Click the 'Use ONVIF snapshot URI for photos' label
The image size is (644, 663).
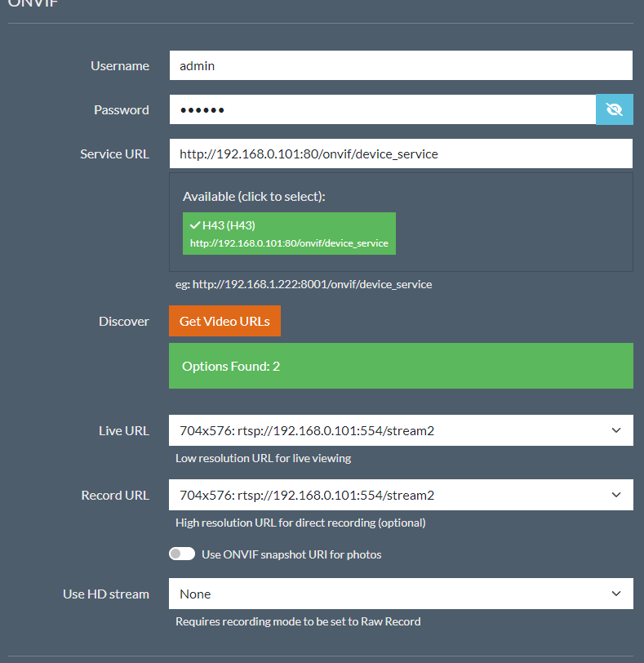(291, 554)
